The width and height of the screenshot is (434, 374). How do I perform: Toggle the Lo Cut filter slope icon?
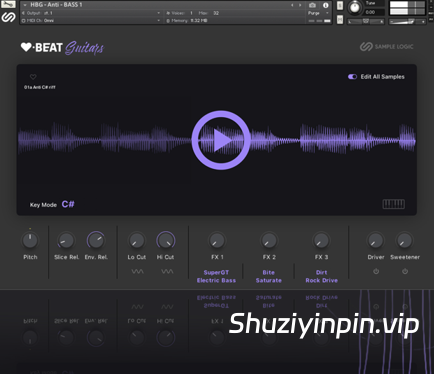[x=137, y=272]
